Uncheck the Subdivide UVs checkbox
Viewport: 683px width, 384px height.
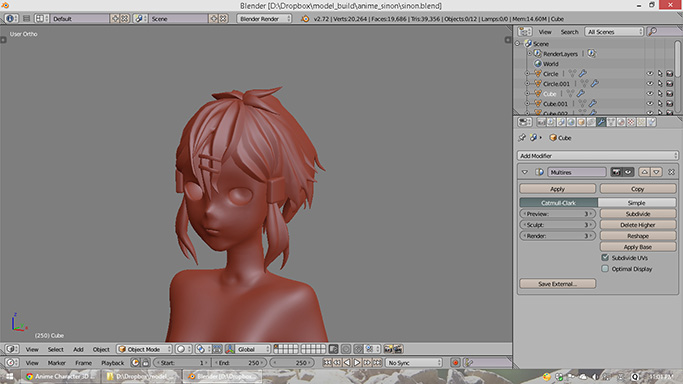point(605,258)
